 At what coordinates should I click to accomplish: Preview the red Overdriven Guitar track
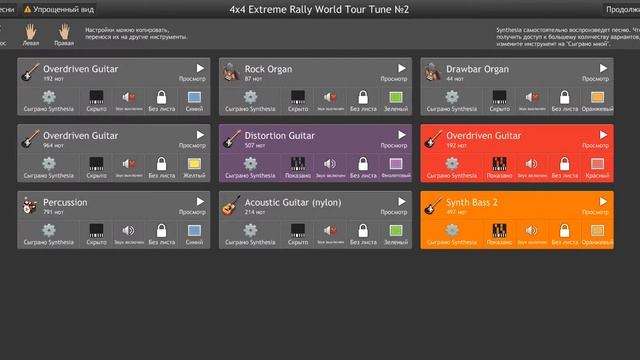pyautogui.click(x=603, y=135)
